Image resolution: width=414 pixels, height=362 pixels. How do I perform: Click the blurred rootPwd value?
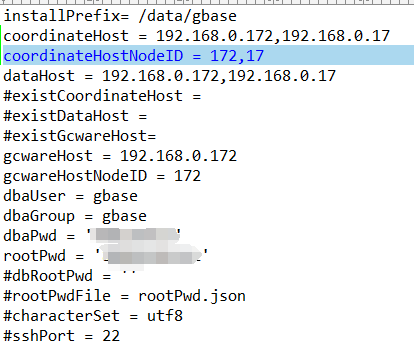[152, 255]
